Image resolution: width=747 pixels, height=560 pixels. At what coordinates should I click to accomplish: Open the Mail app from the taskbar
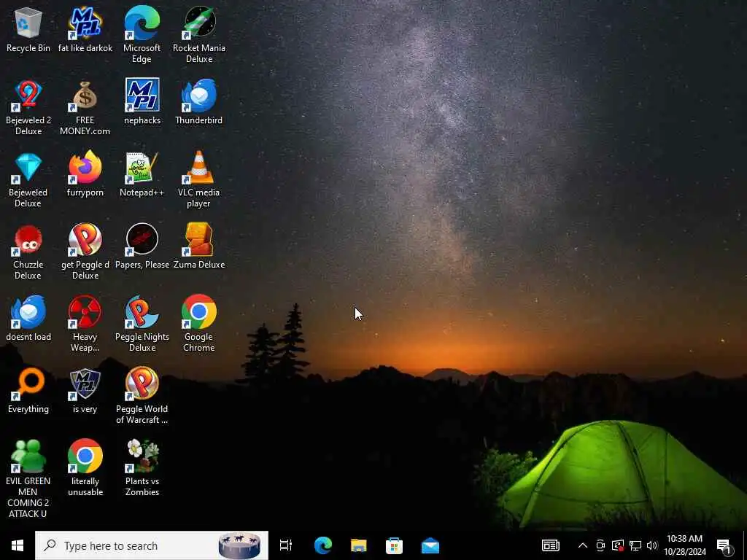pyautogui.click(x=430, y=545)
